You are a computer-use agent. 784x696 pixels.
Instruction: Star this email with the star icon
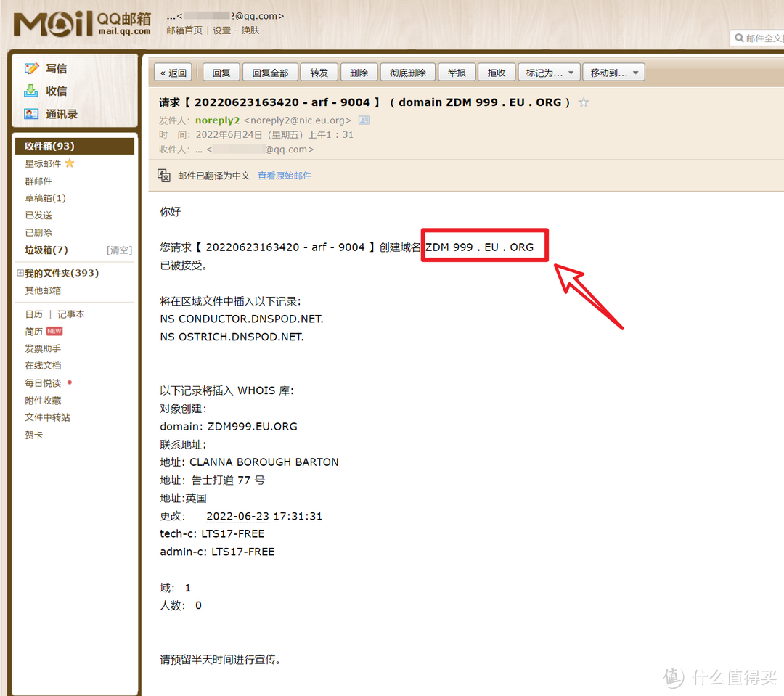coord(583,102)
